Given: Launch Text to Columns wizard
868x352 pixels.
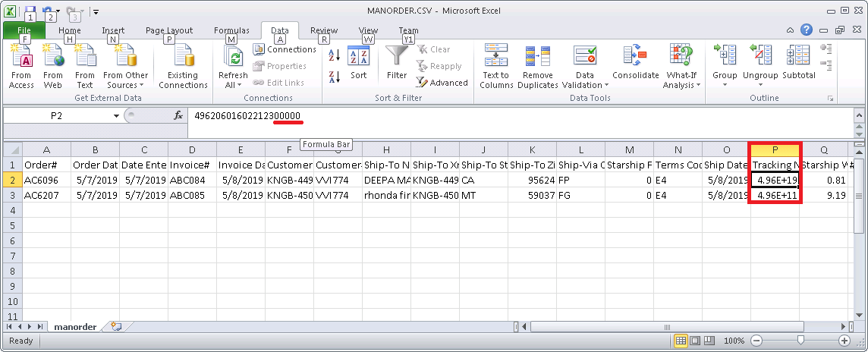Looking at the screenshot, I should click(495, 67).
